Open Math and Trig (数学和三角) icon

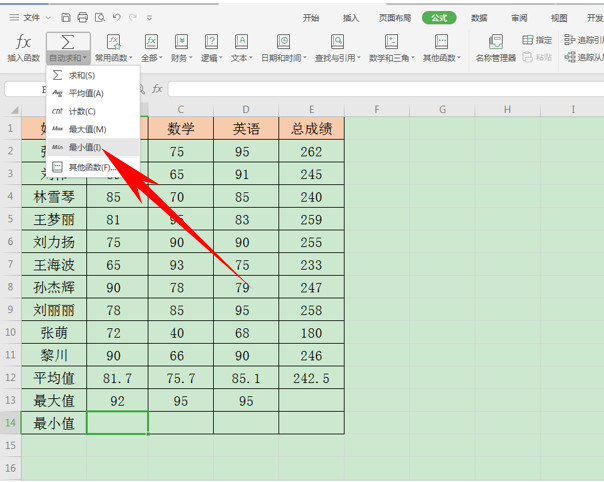click(x=391, y=42)
